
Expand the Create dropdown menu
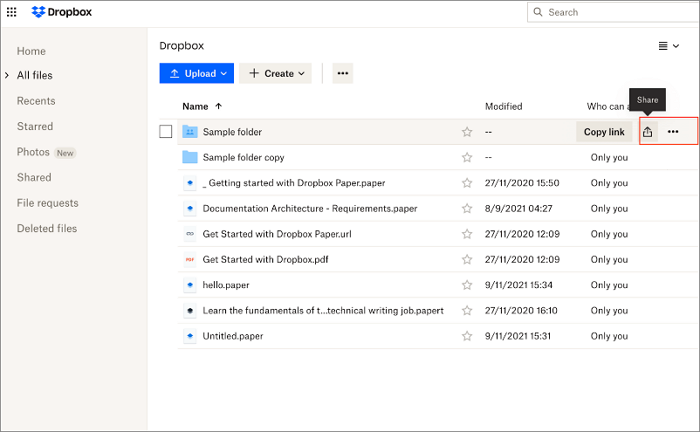coord(275,73)
